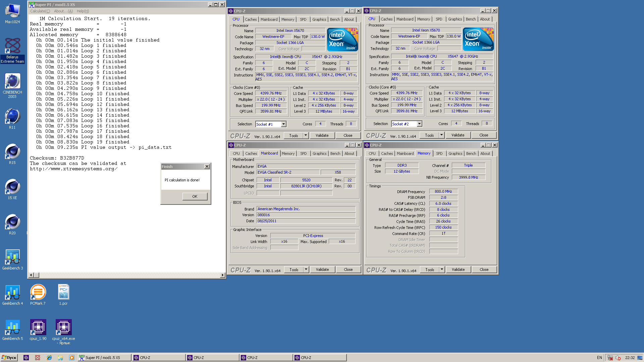Click the 'Loop 19 finished' line in Super PI
Viewport: 644px width, 362px height.
click(83, 142)
